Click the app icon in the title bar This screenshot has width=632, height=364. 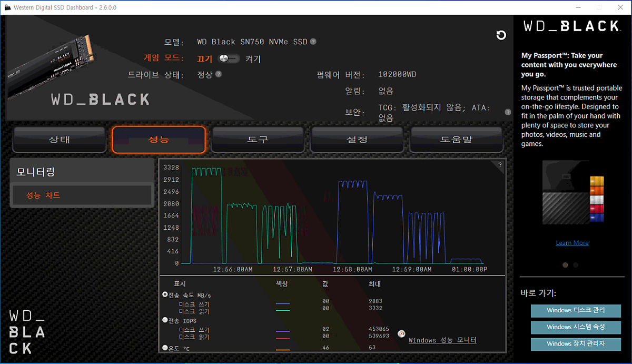[x=7, y=8]
